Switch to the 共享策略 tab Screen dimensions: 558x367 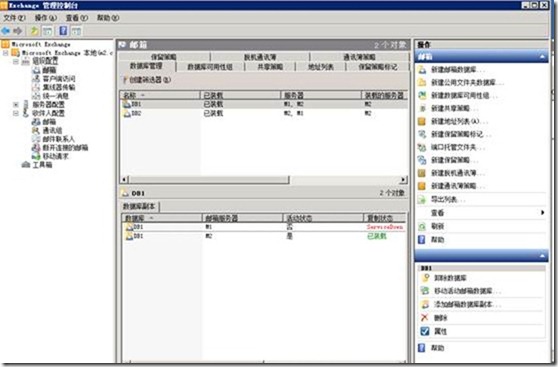270,67
